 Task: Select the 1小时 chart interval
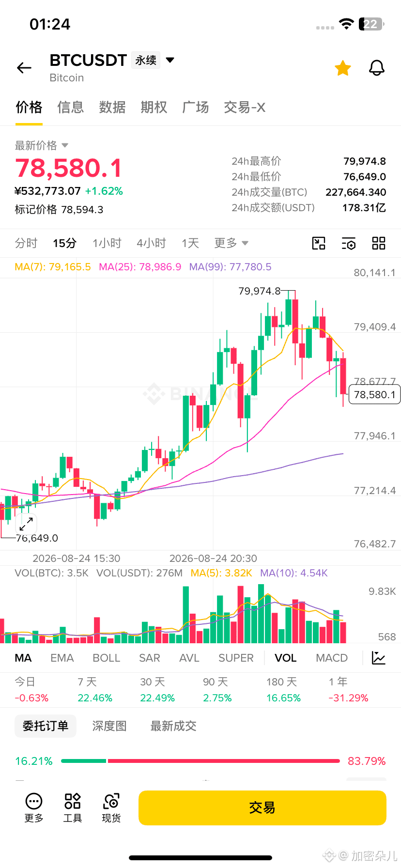(107, 243)
